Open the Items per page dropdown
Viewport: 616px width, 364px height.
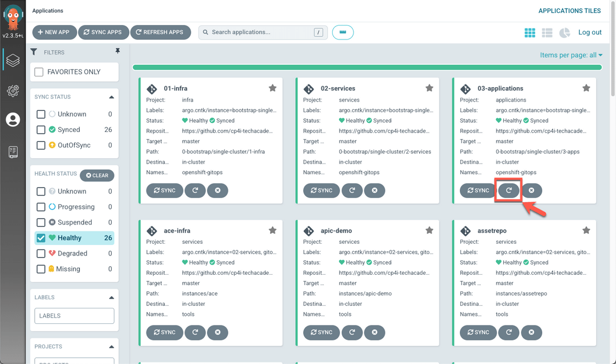click(571, 55)
